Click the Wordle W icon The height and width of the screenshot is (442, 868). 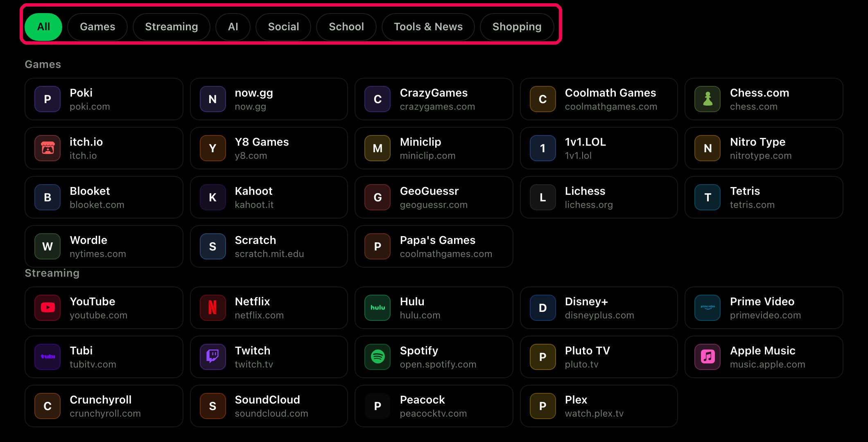coord(47,246)
